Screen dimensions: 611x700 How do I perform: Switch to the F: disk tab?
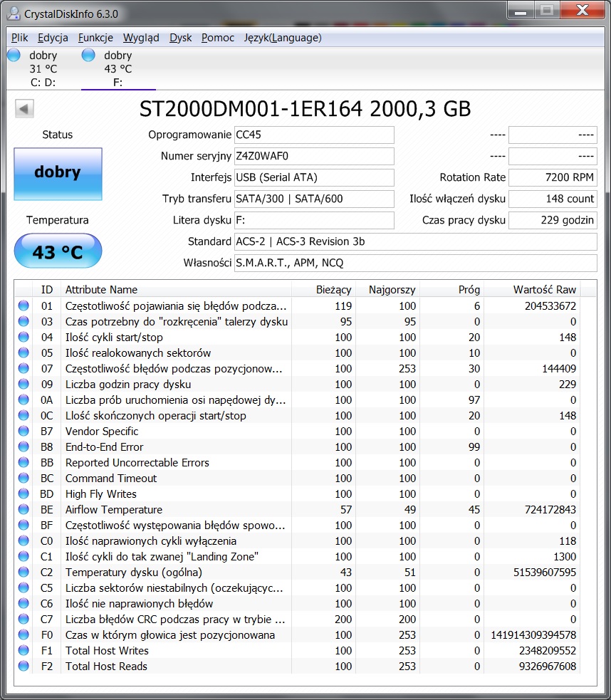pyautogui.click(x=118, y=68)
